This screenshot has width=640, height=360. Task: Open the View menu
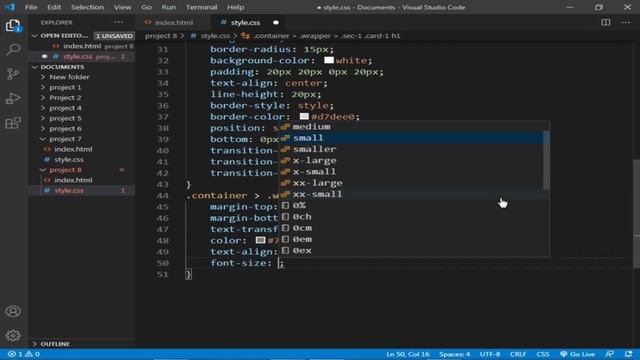point(122,7)
